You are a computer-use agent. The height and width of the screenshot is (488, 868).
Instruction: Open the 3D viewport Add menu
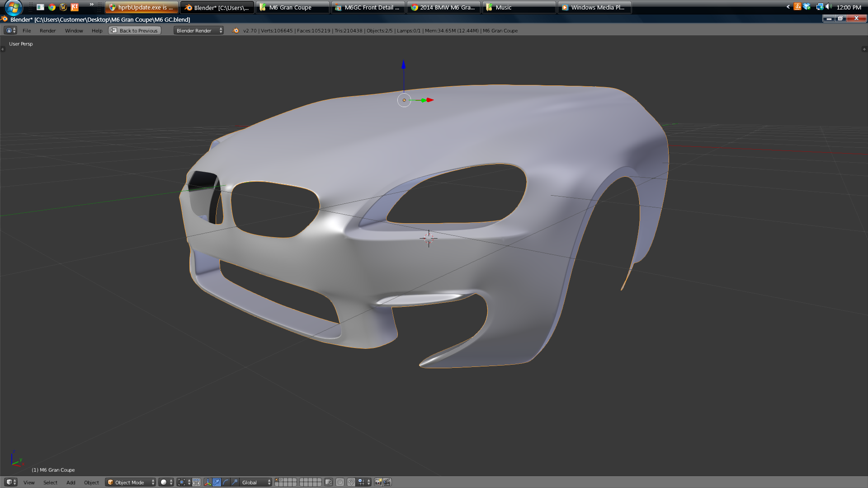click(x=71, y=483)
